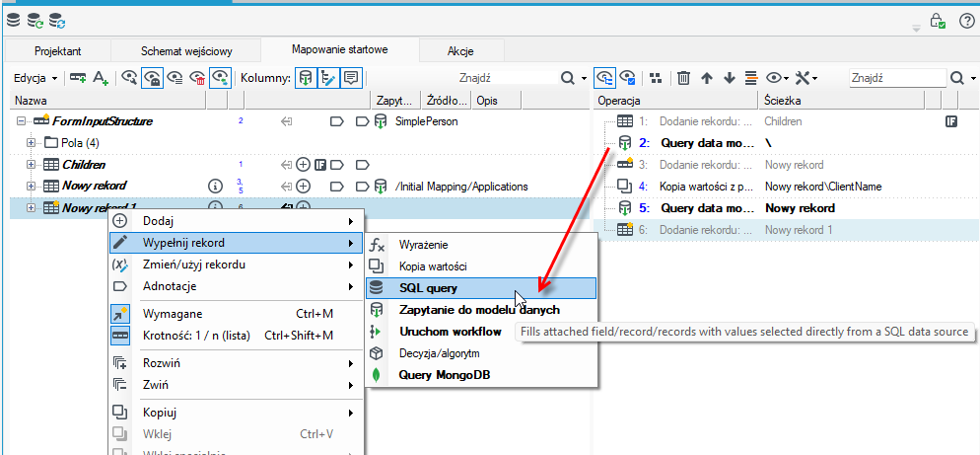Switch to the Akcje tab
980x455 pixels.
tap(460, 51)
